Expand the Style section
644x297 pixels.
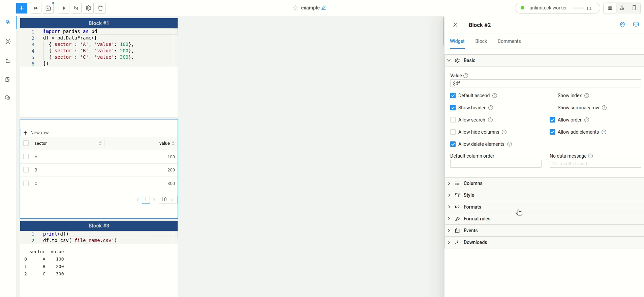point(544,195)
